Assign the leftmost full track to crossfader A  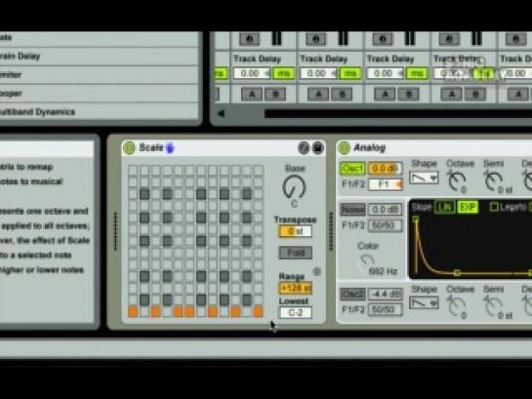(x=252, y=95)
